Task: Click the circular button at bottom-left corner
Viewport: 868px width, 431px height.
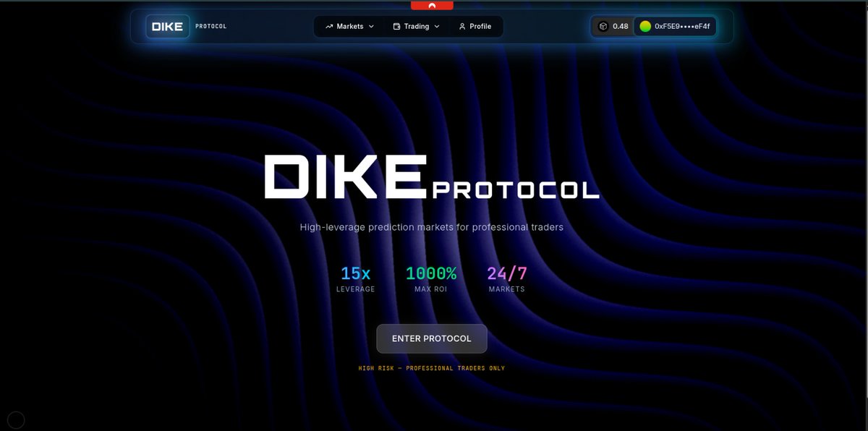Action: (x=16, y=419)
